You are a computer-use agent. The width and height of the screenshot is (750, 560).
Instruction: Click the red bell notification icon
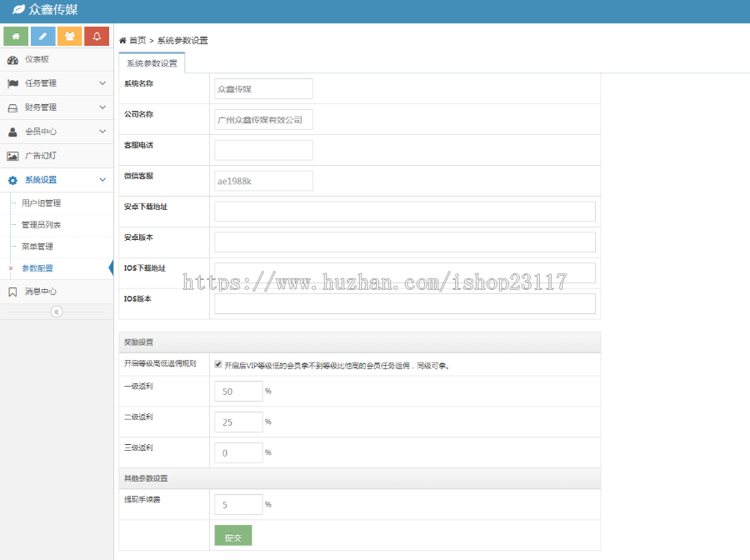(96, 36)
